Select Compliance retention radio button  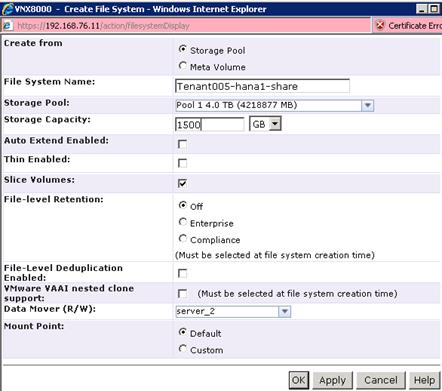click(x=182, y=239)
